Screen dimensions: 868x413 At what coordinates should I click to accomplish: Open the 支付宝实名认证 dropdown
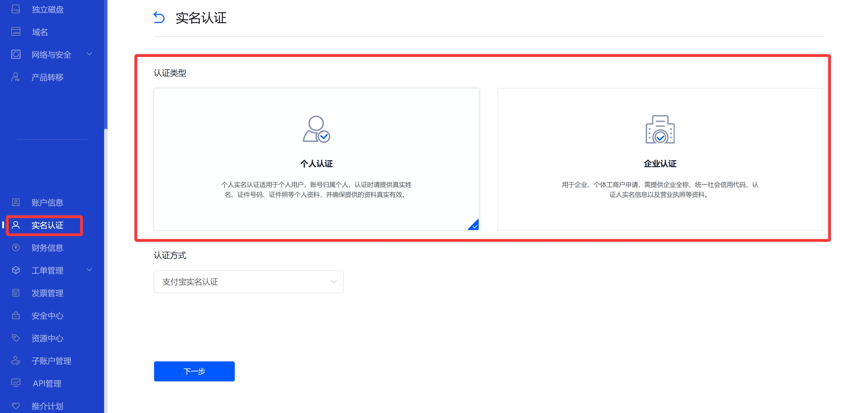tap(248, 282)
